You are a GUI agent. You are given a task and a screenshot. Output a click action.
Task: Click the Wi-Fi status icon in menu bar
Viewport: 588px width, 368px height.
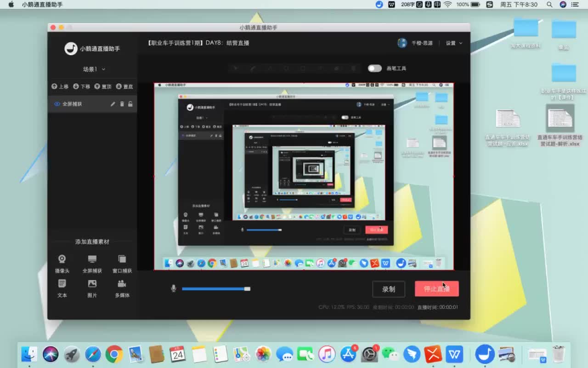click(x=447, y=5)
